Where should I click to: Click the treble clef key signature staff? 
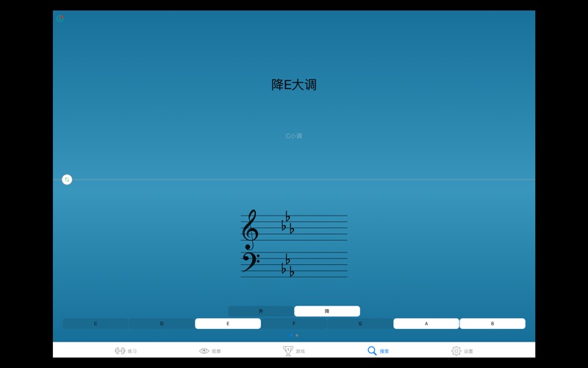point(294,228)
